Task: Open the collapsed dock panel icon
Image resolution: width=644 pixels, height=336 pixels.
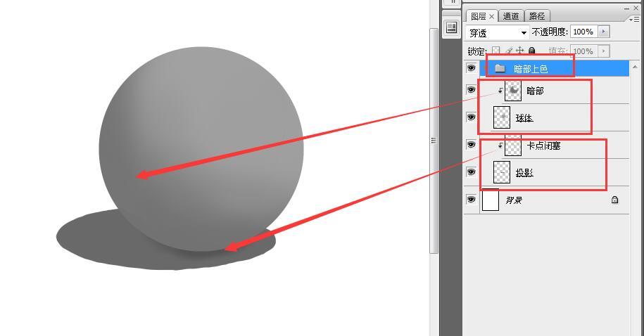Action: [451, 27]
